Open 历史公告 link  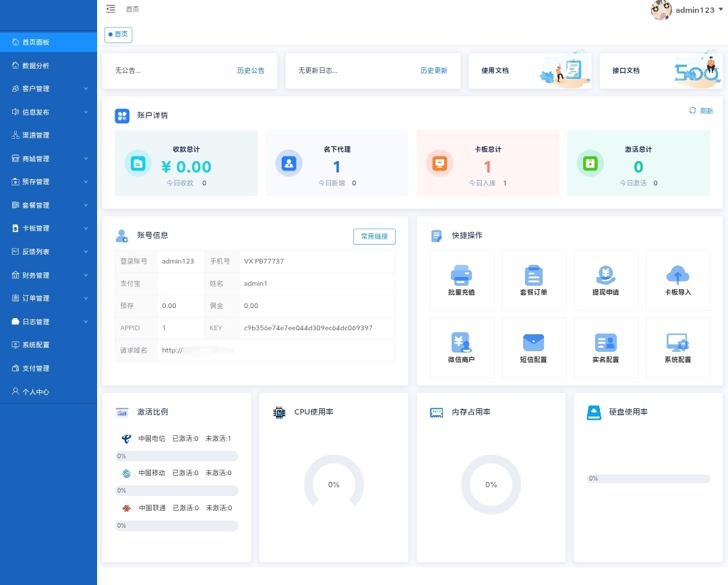[251, 71]
